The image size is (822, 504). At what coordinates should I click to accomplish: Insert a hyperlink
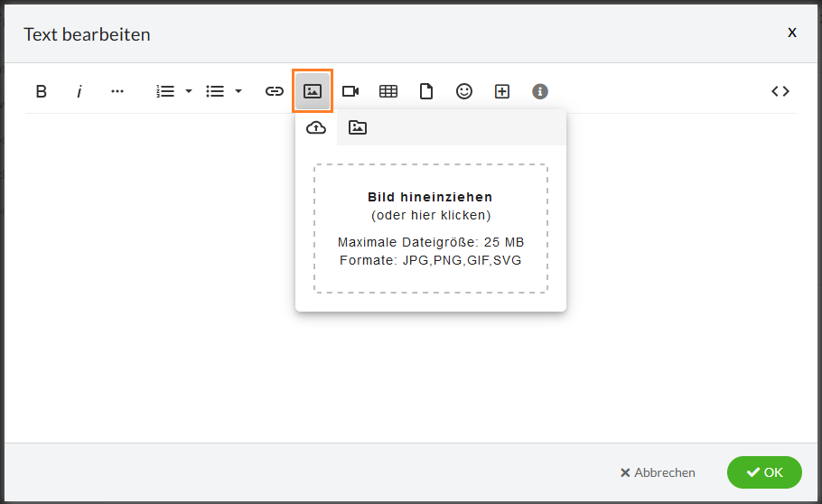pyautogui.click(x=275, y=91)
